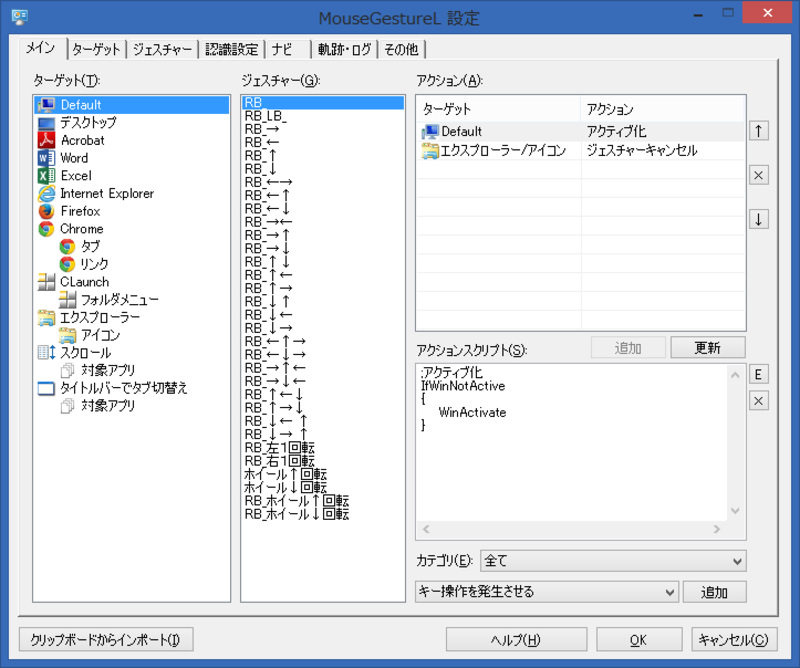Screen dimensions: 800x668
Task: Click the CLaunch icon in the target tree
Action: 46,282
